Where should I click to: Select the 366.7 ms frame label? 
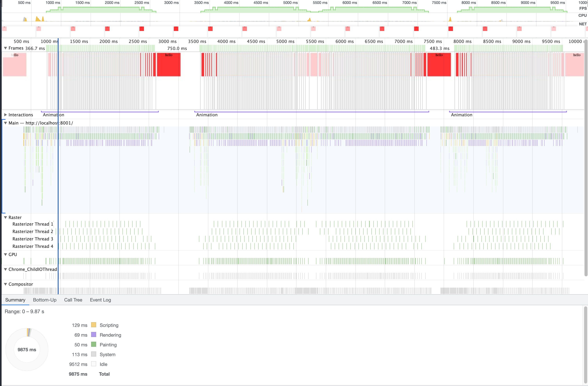[x=35, y=48]
